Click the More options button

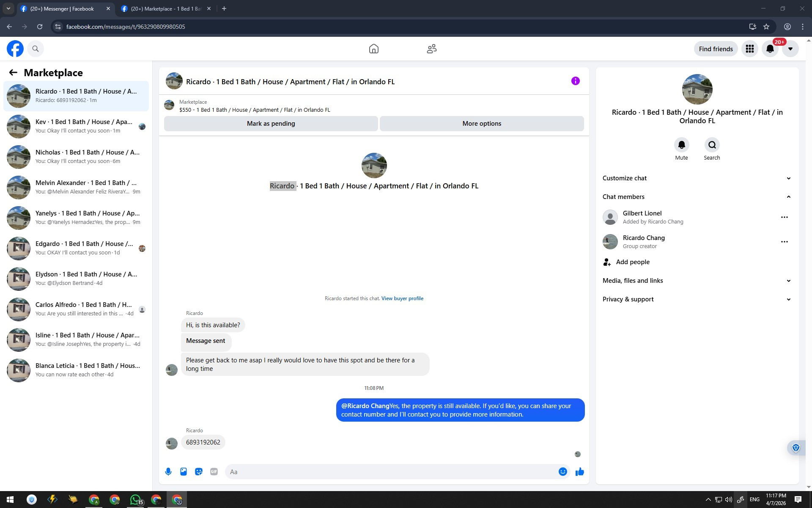point(482,124)
